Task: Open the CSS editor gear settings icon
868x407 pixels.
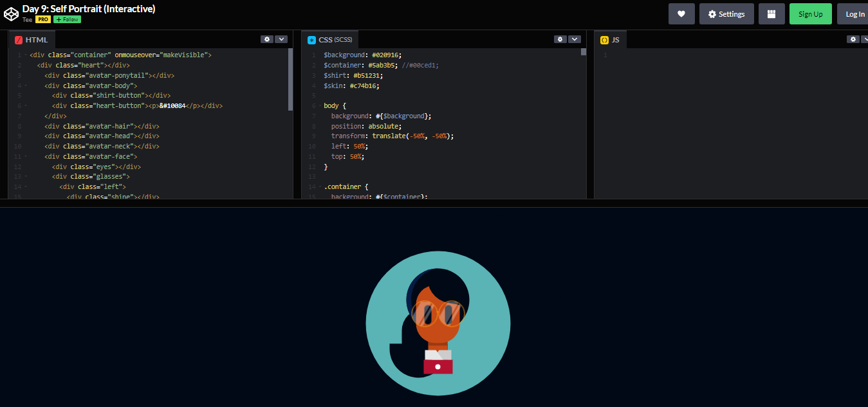Action: pyautogui.click(x=560, y=39)
